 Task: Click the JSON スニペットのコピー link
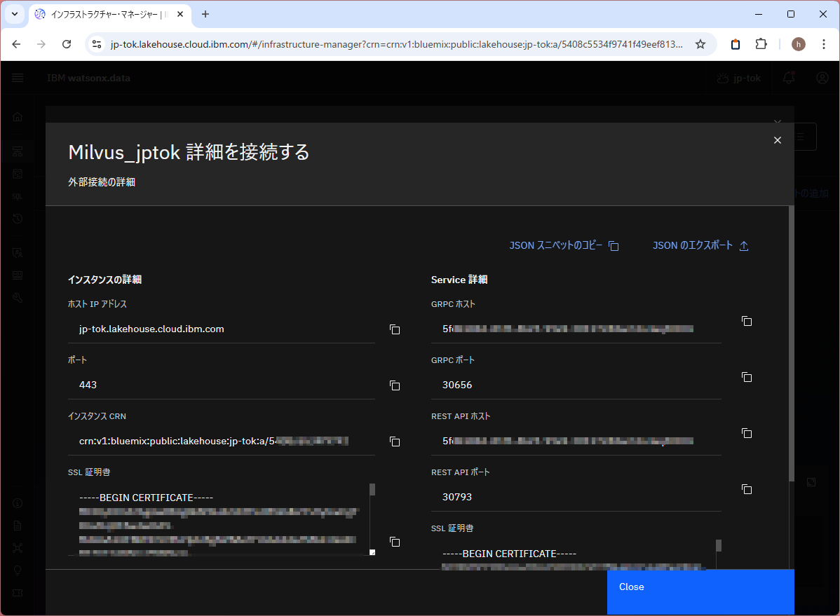564,245
